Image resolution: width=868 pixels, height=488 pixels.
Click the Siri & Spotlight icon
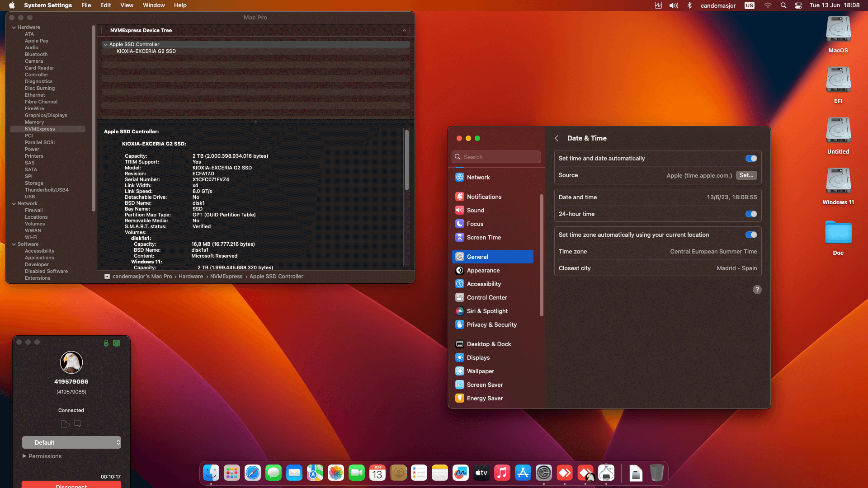point(460,311)
